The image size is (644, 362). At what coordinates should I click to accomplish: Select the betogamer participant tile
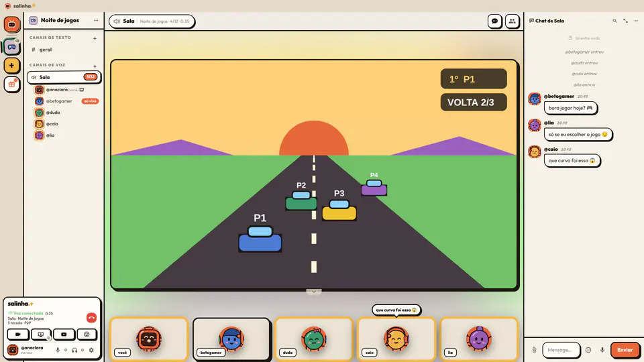pos(231,339)
